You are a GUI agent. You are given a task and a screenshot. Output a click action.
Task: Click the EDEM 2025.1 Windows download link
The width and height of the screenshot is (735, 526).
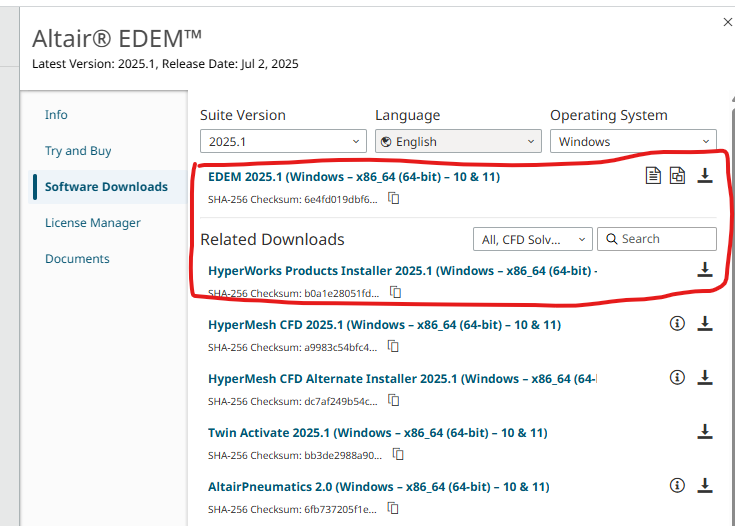click(354, 177)
